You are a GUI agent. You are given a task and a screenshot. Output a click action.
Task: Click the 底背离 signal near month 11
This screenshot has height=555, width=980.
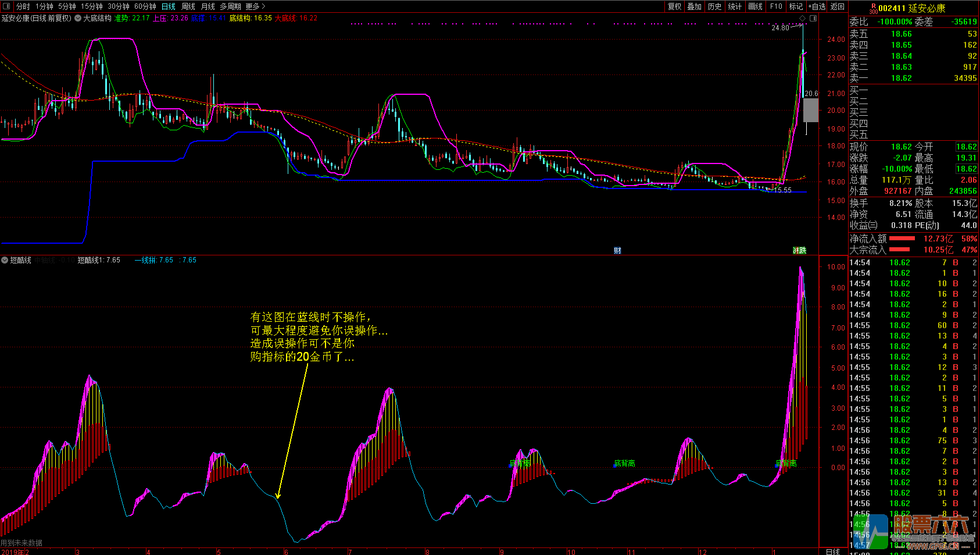(624, 464)
